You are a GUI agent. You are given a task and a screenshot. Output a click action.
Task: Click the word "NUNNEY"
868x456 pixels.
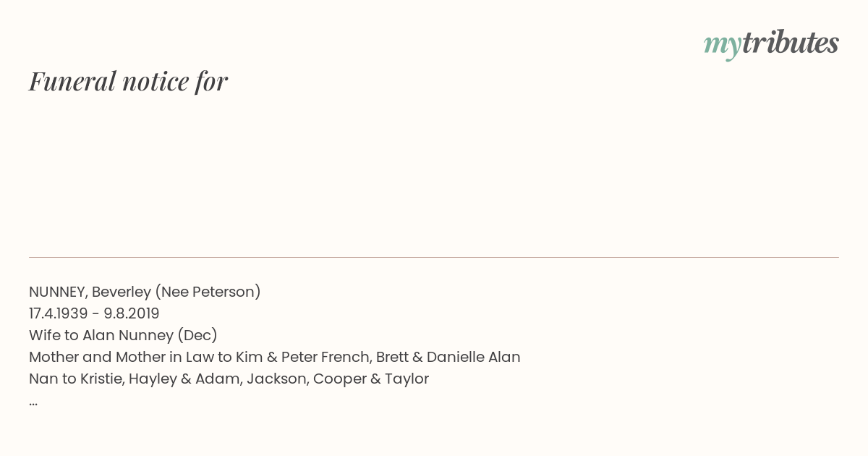coord(58,292)
